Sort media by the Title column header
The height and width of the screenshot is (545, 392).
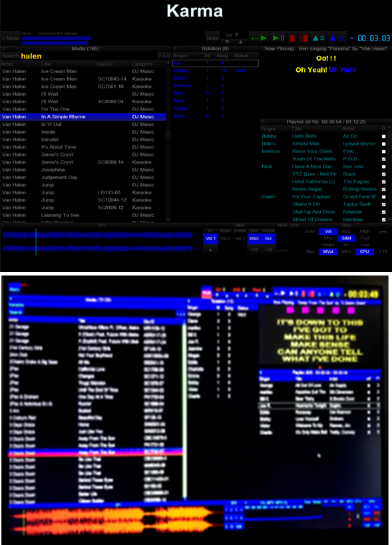tap(45, 64)
